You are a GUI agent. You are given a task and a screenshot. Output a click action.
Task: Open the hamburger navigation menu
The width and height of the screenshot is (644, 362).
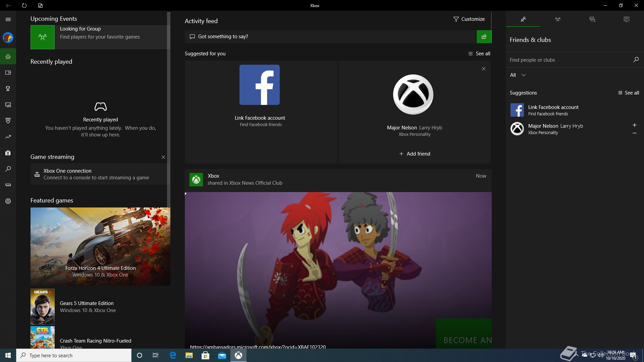8,19
